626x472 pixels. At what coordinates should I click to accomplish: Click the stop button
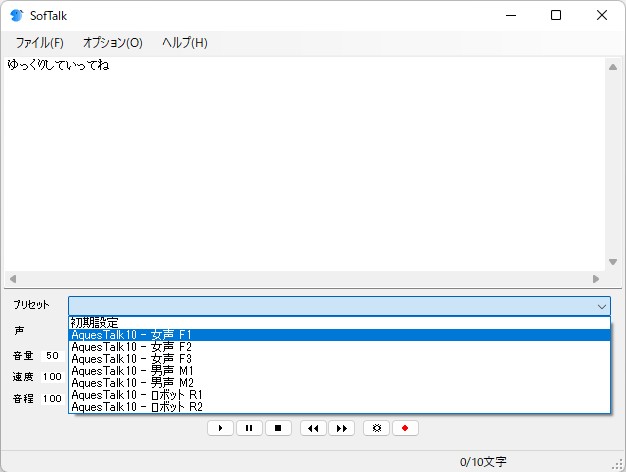278,428
